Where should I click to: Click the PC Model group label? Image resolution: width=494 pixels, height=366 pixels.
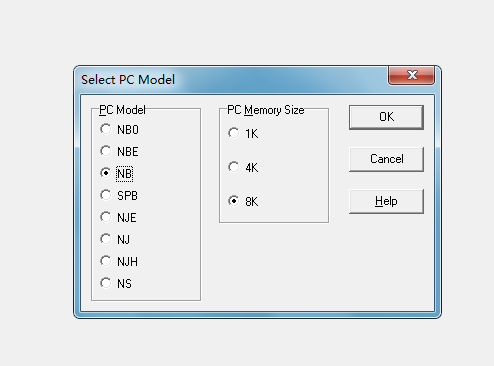click(x=122, y=110)
